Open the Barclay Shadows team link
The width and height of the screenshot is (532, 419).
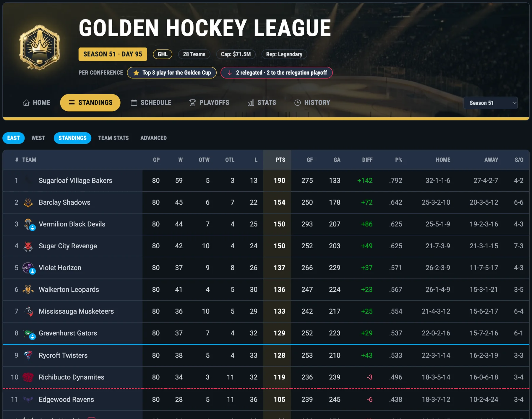click(x=64, y=203)
